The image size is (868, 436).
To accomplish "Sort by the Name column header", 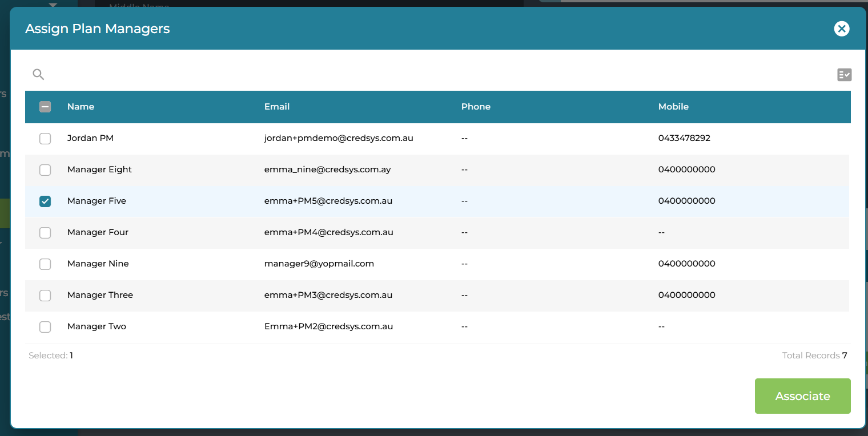I will pos(81,107).
